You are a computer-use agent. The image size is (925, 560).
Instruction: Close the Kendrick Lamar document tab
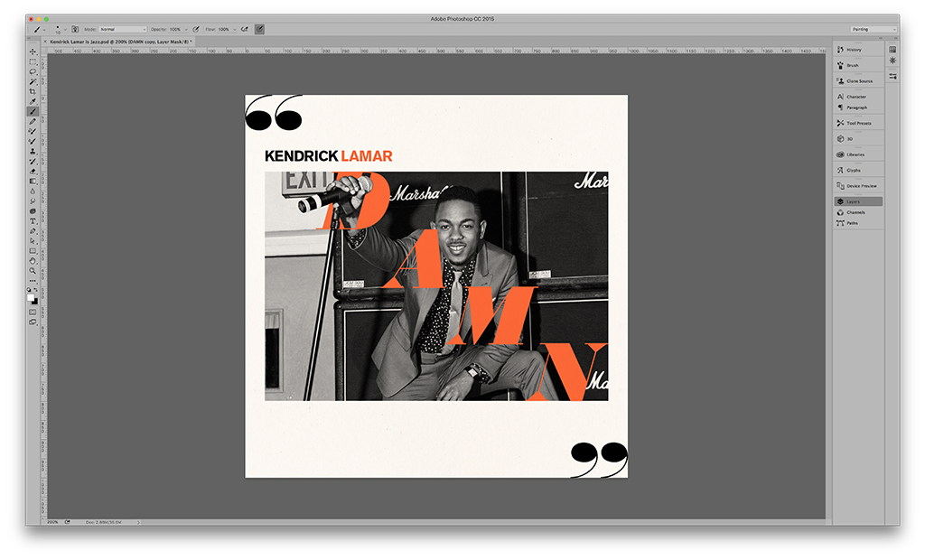click(45, 42)
